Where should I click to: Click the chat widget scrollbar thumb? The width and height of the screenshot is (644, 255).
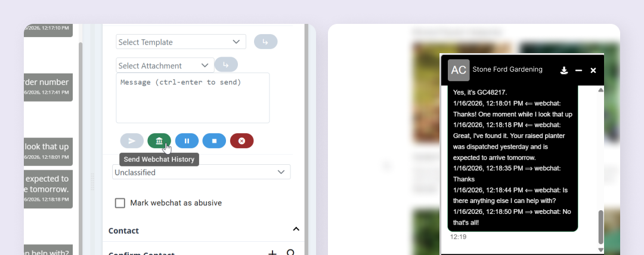point(601,227)
